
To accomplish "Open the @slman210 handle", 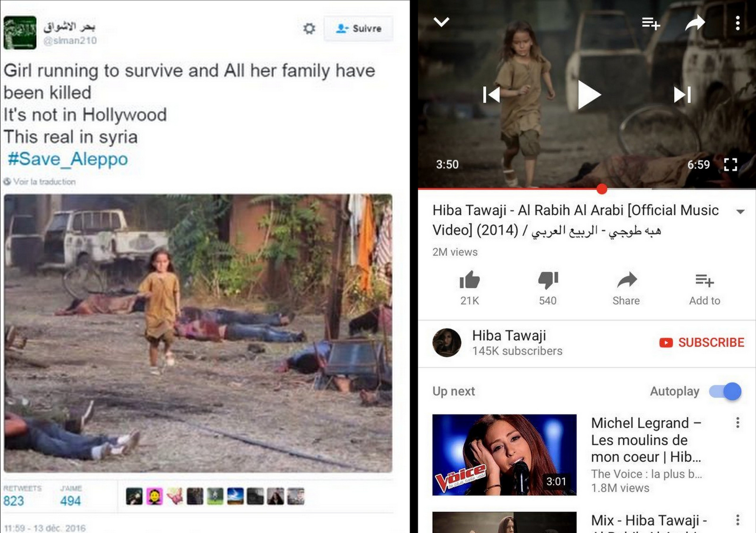I will coord(70,41).
